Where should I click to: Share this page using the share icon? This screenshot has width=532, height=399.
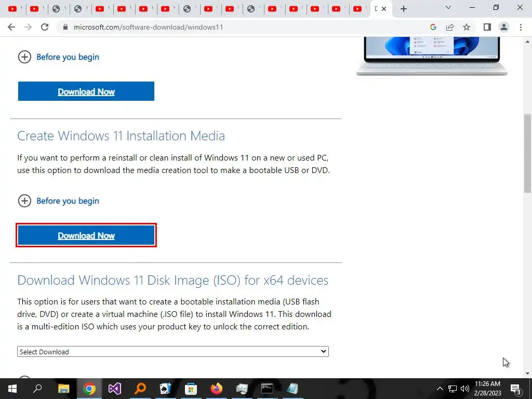(x=450, y=27)
